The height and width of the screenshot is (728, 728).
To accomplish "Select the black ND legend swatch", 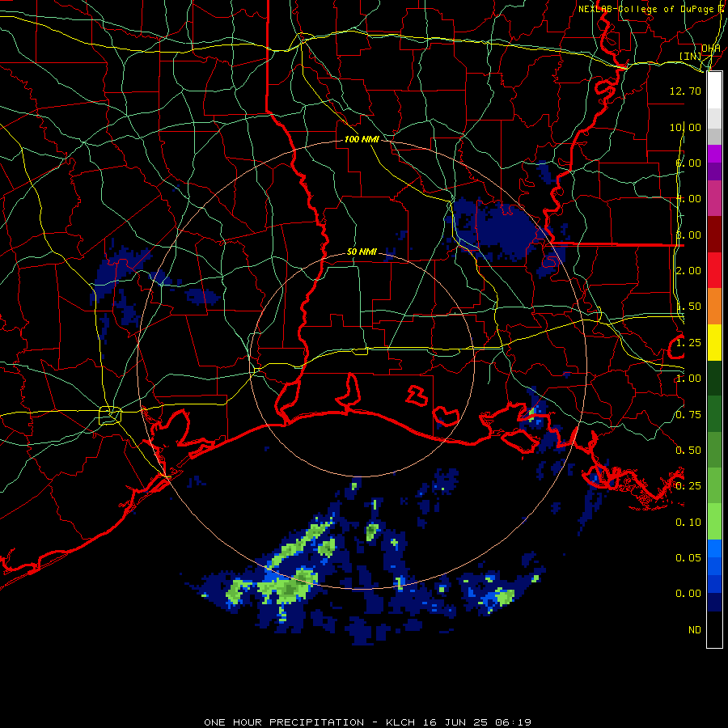I will click(714, 629).
